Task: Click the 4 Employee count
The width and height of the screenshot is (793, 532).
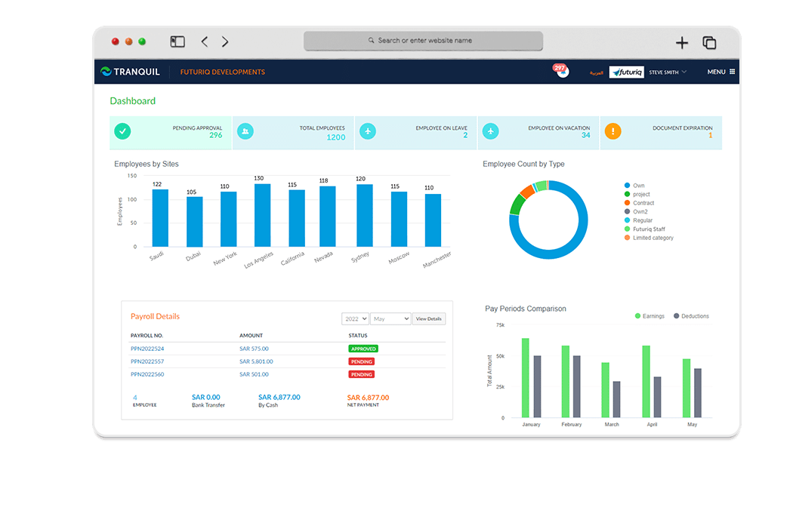Action: point(135,398)
